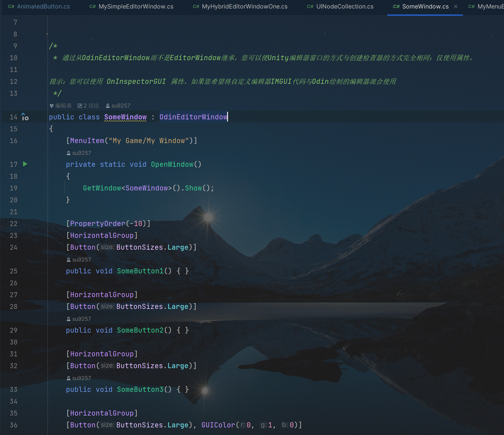Image resolution: width=504 pixels, height=435 pixels.
Task: Click the C# file icon on AnimatedButton.cs tab
Action: click(x=11, y=6)
